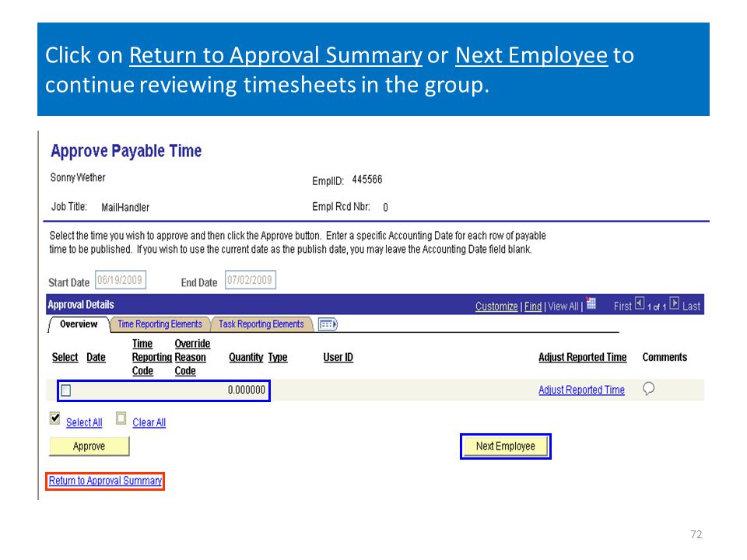Click the Next Employee button

506,446
